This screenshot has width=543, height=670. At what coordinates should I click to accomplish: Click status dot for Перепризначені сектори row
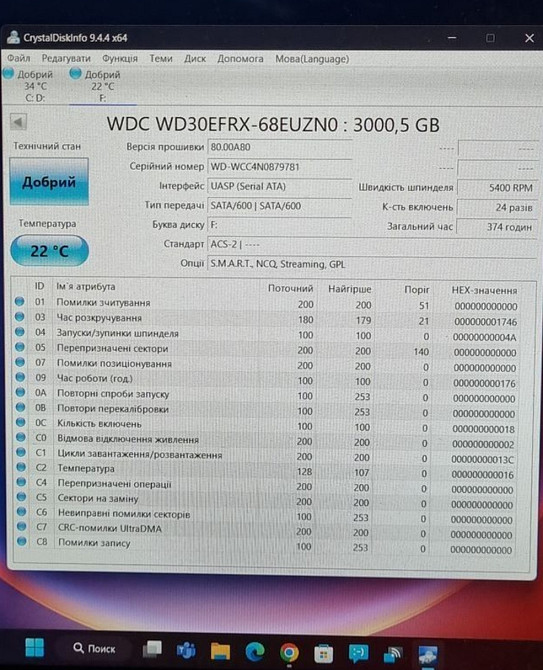[20, 347]
